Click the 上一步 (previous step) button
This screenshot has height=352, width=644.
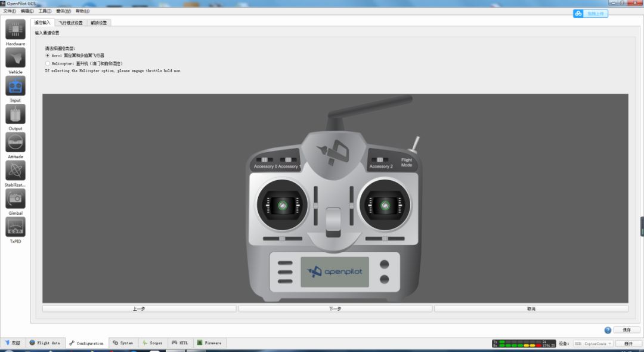(139, 308)
